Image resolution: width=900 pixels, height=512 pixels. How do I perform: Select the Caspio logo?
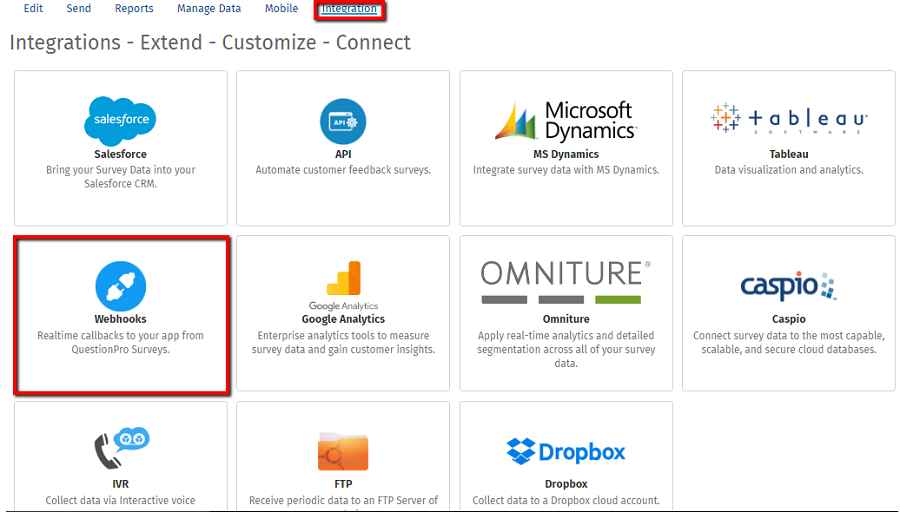789,286
